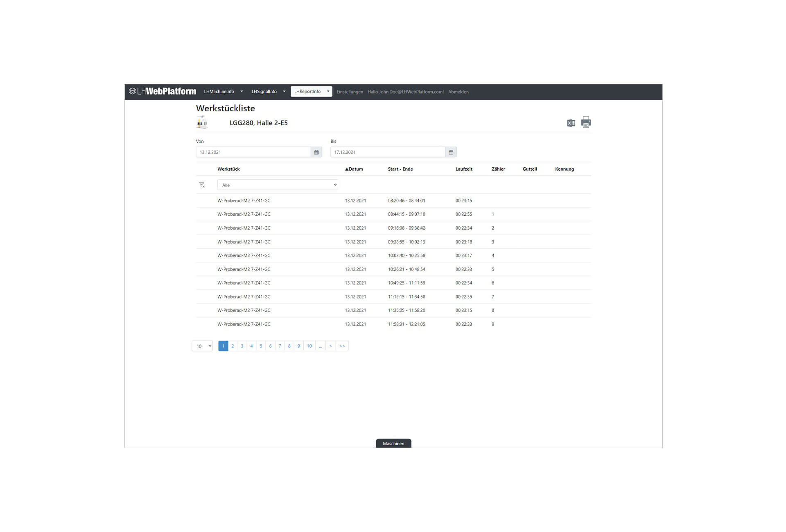Viewport: 786px width, 532px height.
Task: Click the LHWebPlatform logo
Action: click(163, 91)
